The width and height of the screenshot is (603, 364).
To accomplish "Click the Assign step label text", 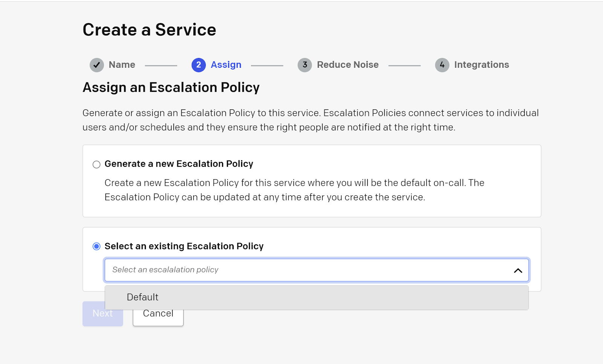I will (x=226, y=64).
